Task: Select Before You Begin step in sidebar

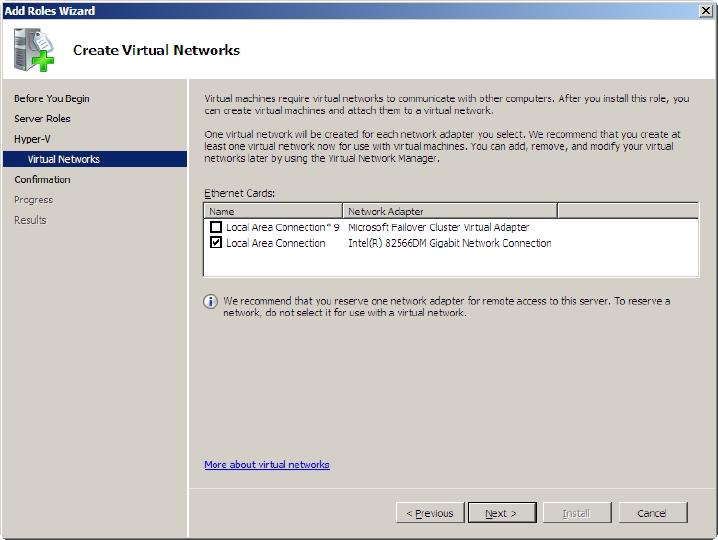Action: [x=52, y=98]
